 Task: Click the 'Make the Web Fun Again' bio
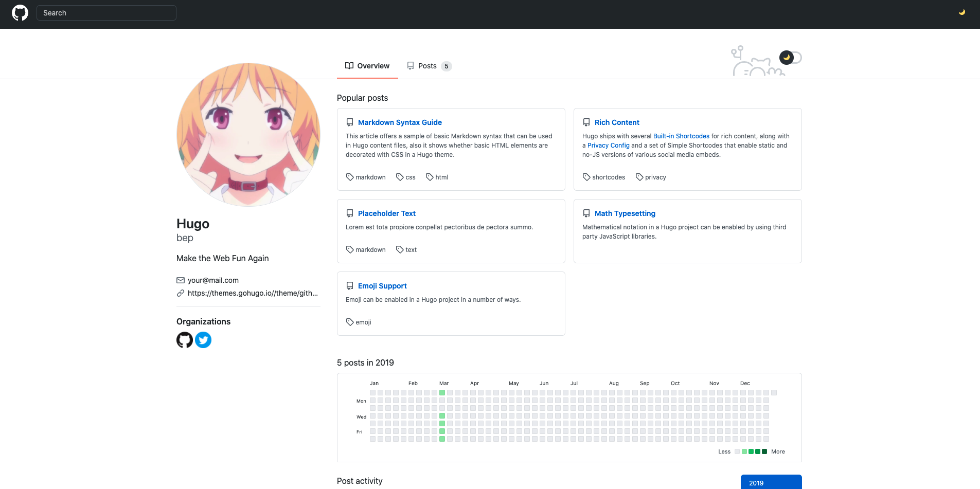223,258
